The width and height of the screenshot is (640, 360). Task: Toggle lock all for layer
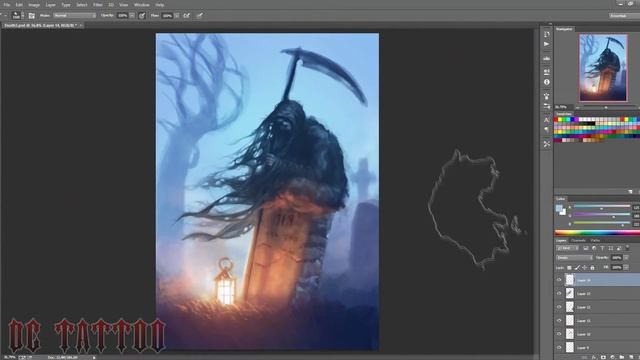click(x=592, y=268)
